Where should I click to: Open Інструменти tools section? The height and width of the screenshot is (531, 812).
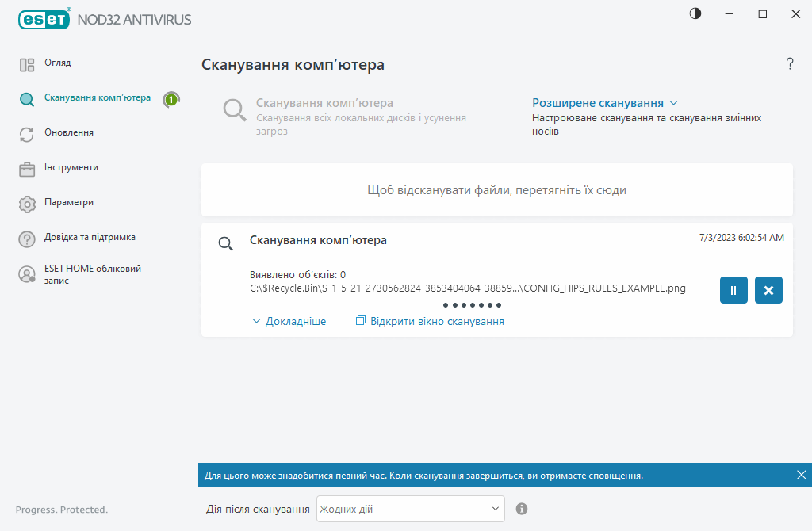71,168
